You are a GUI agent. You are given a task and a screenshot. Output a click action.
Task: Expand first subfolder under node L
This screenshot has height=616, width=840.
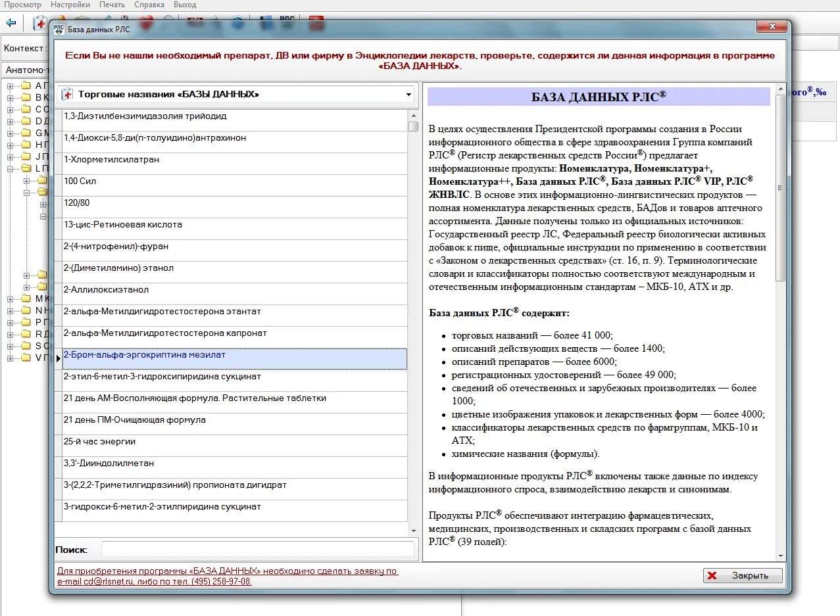[x=27, y=180]
